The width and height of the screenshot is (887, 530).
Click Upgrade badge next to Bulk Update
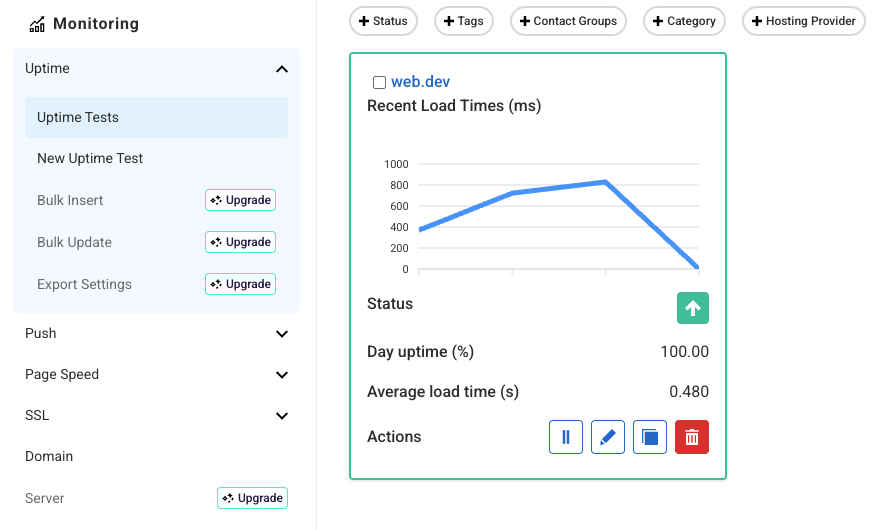(240, 242)
